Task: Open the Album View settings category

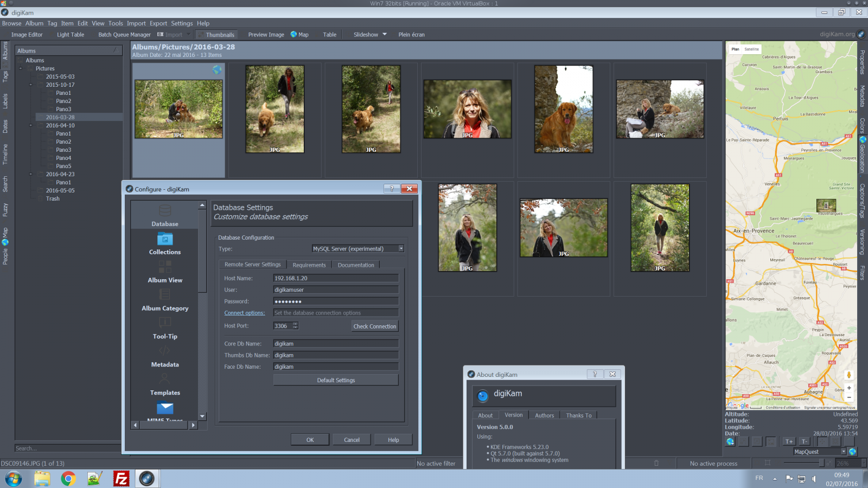Action: coord(164,273)
